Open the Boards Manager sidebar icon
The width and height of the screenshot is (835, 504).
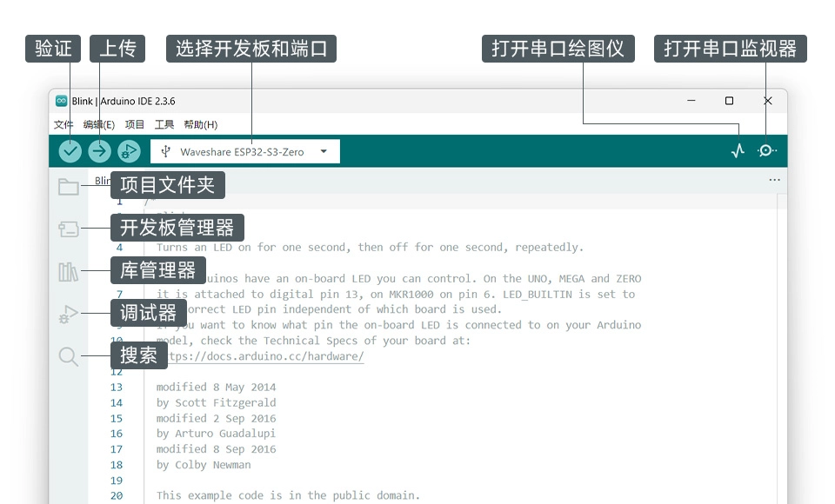(x=69, y=228)
